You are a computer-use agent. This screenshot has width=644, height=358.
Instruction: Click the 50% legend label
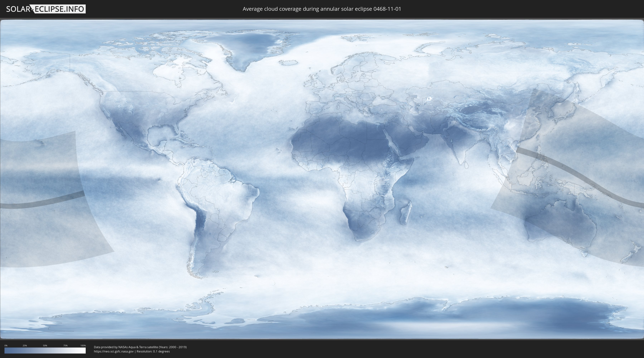click(x=45, y=345)
